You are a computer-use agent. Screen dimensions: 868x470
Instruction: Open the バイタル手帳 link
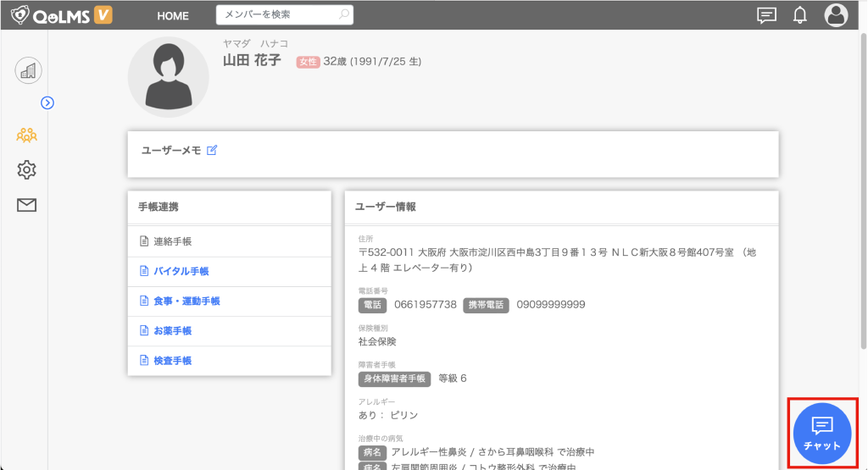point(181,271)
